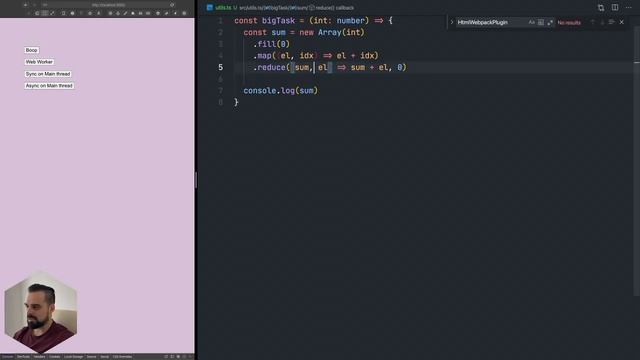Viewport: 640px width, 360px height.
Task: Toggle Match Whole Word in find widget
Action: (x=541, y=22)
